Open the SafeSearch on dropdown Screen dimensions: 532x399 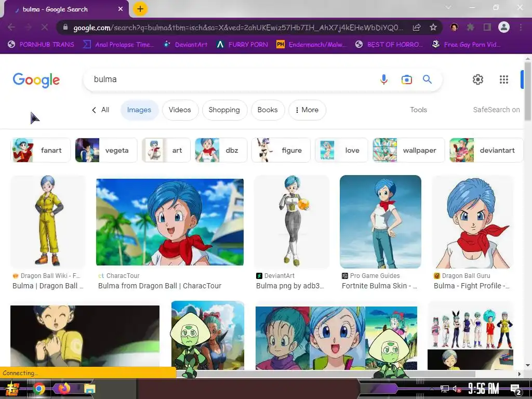point(496,110)
